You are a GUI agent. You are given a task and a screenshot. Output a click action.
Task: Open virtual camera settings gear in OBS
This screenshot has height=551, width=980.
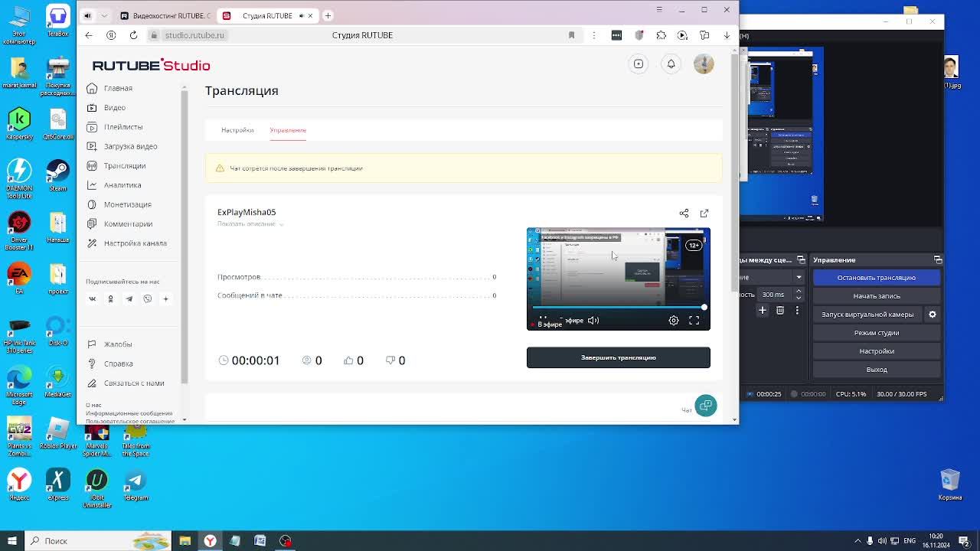933,315
